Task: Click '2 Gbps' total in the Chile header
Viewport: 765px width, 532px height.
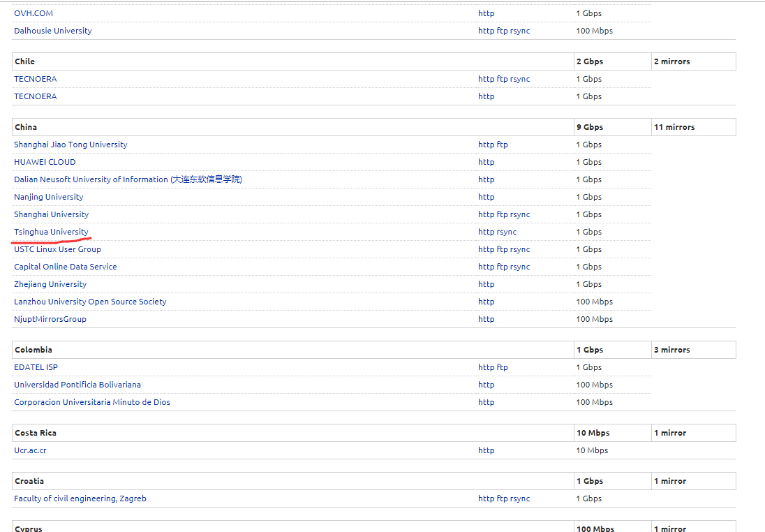Action: [x=590, y=61]
